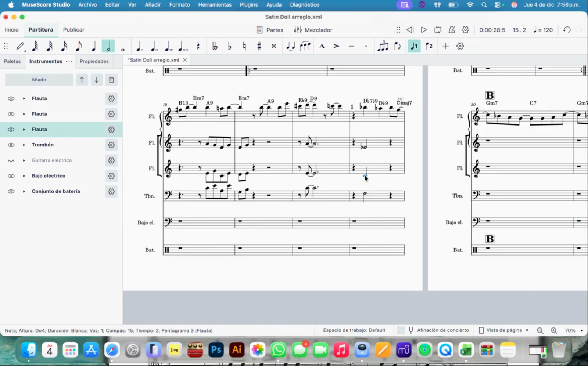Select 64th note duration
Screen dimensions: 588x366
click(x=35, y=46)
